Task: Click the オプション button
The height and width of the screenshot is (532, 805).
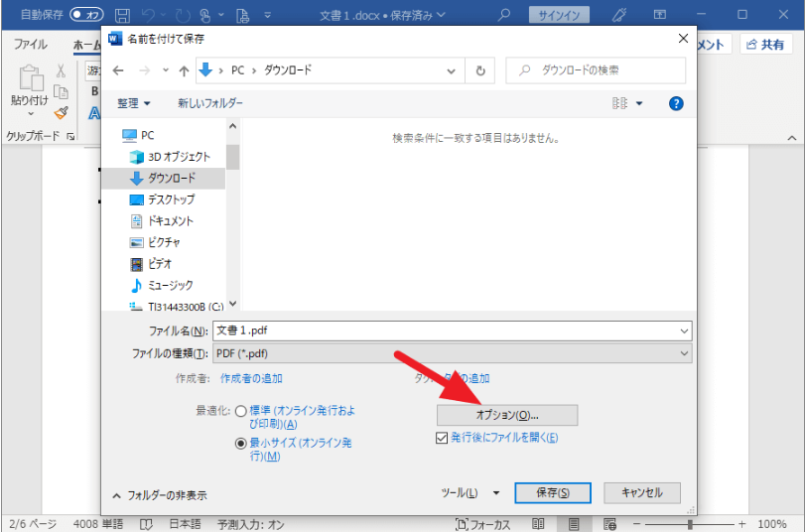Action: coord(506,415)
